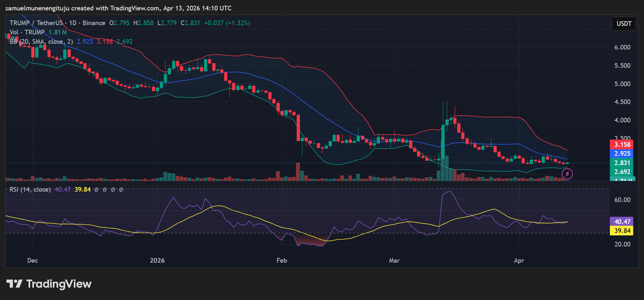
Task: Click the blue 2.925 basis price label
Action: click(x=622, y=154)
